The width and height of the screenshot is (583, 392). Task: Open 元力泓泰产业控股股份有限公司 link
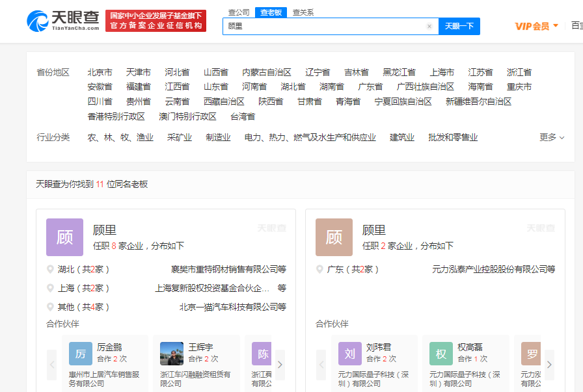tap(490, 269)
